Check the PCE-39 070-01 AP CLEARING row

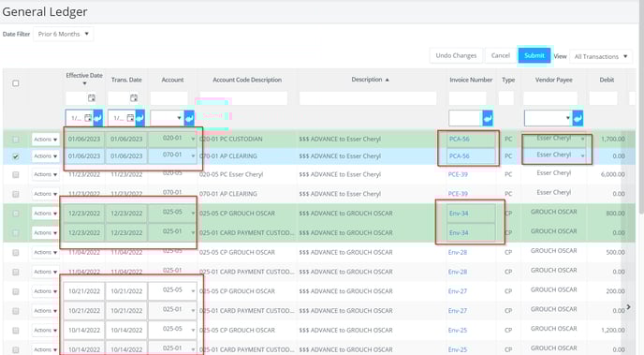(x=16, y=194)
